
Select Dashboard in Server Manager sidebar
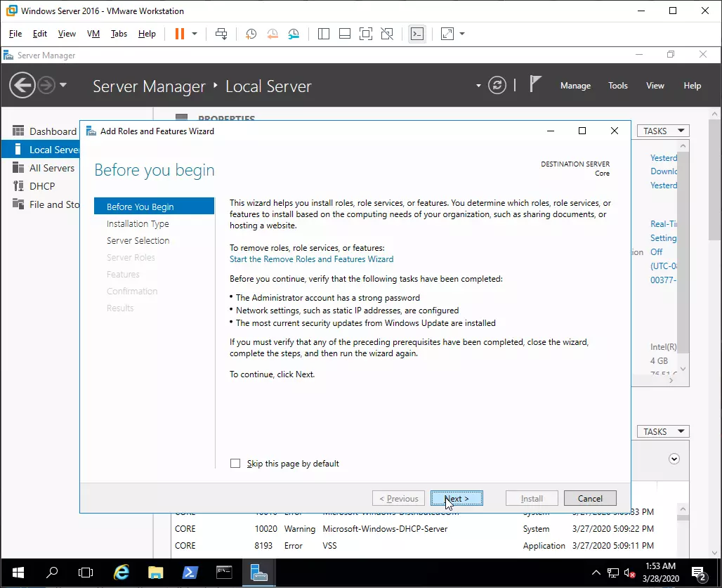(x=45, y=131)
